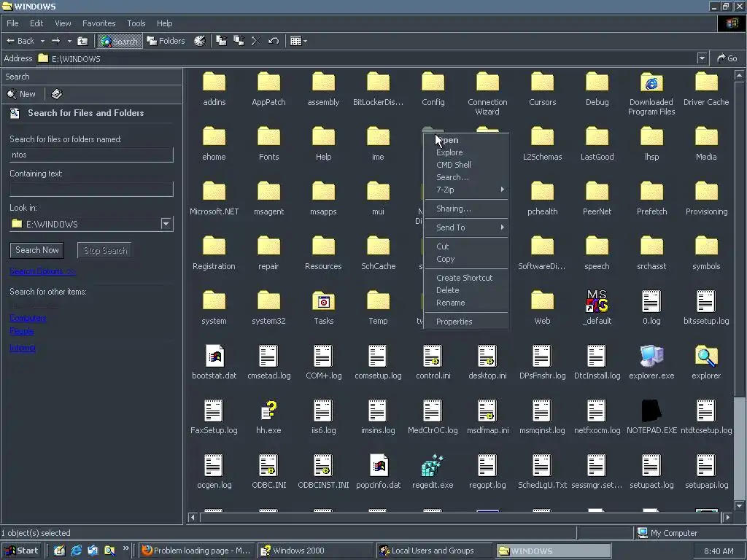Click the Forward arrow button

[x=55, y=41]
